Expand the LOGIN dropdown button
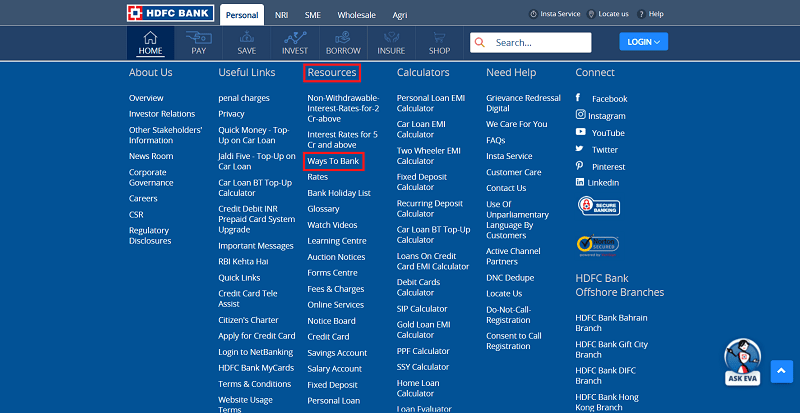This screenshot has width=800, height=413. tap(643, 42)
